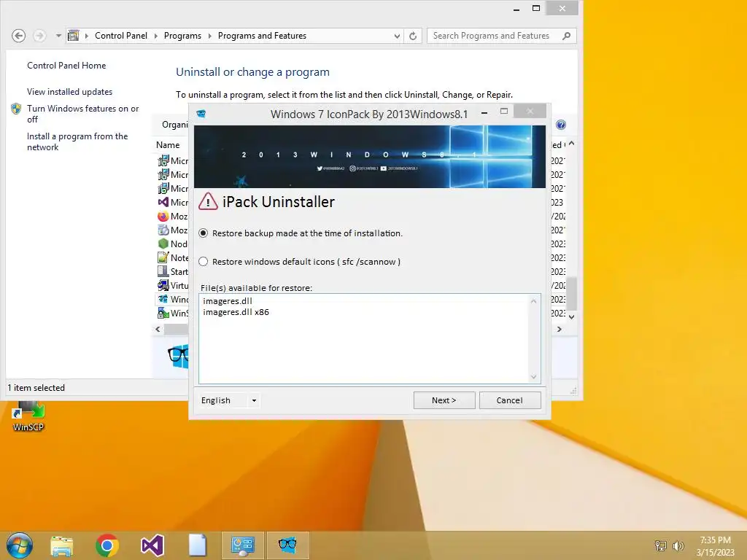Maximize the Control Panel window
Image resolution: width=747 pixels, height=560 pixels.
pyautogui.click(x=536, y=8)
